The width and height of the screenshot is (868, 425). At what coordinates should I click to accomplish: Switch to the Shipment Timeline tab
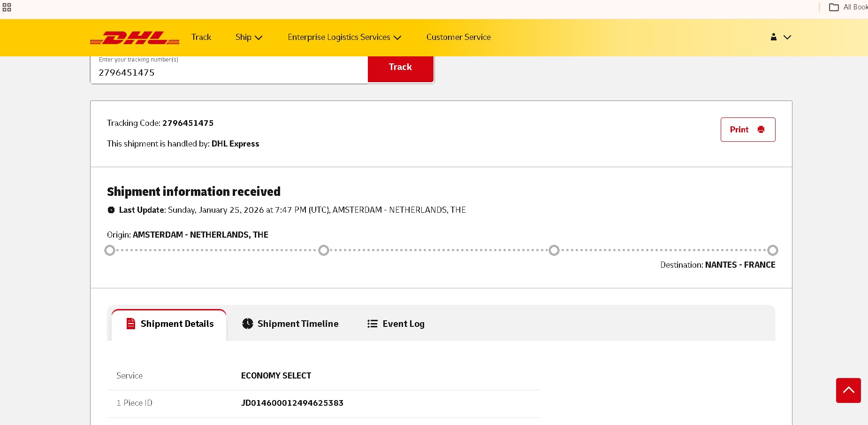[290, 324]
